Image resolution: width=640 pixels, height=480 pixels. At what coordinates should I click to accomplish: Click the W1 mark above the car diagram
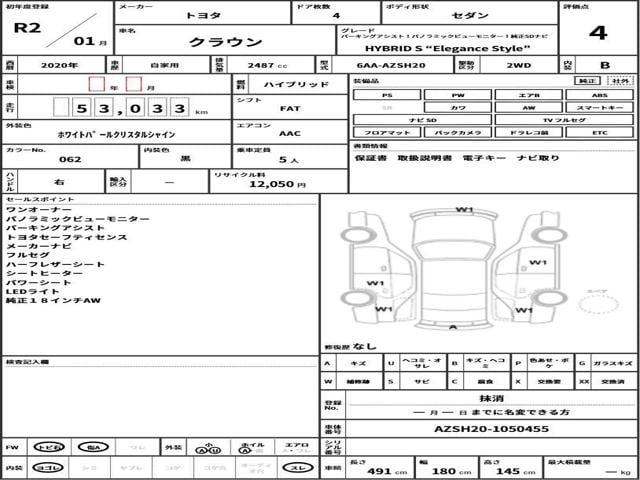tap(465, 209)
